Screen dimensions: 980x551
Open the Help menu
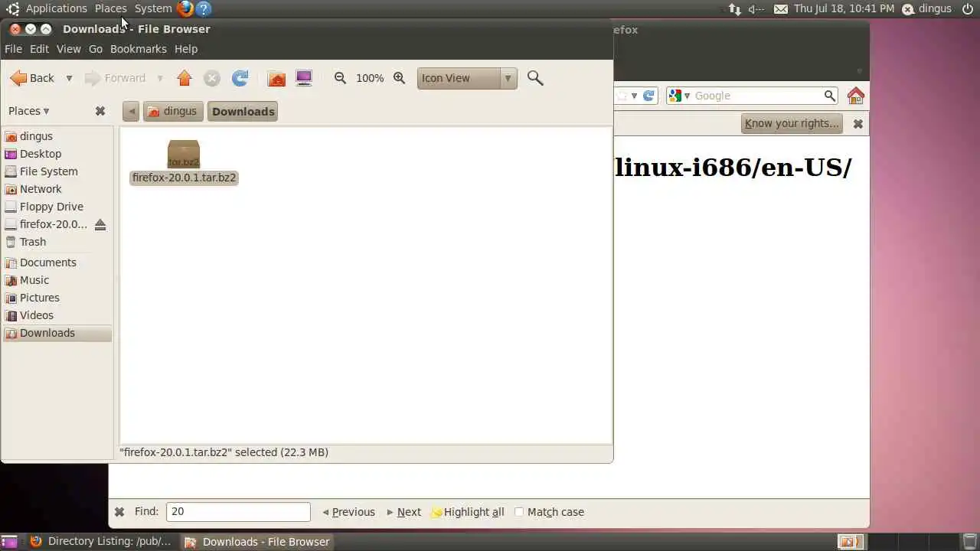pos(186,49)
